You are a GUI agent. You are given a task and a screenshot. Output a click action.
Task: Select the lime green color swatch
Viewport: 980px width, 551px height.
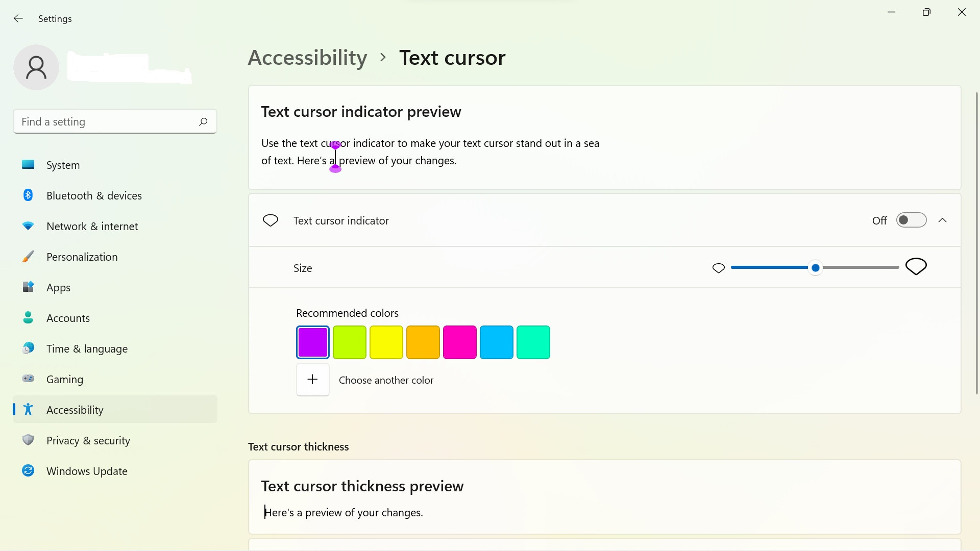[x=350, y=342]
